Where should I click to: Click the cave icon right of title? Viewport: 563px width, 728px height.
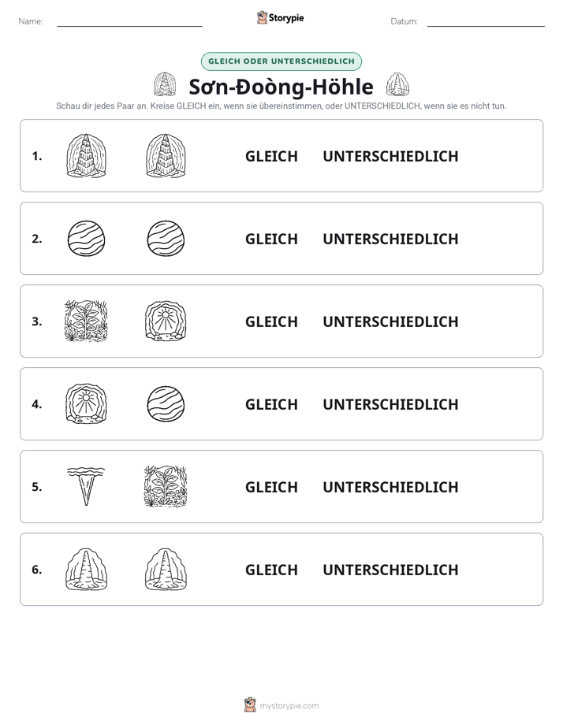[x=397, y=84]
